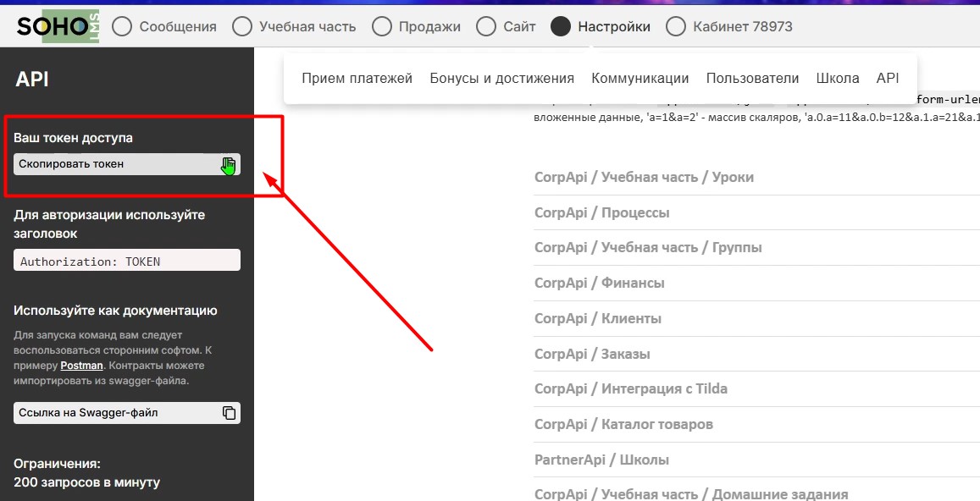Open Кабинет 78973 section
This screenshot has width=980, height=501.
pos(676,27)
